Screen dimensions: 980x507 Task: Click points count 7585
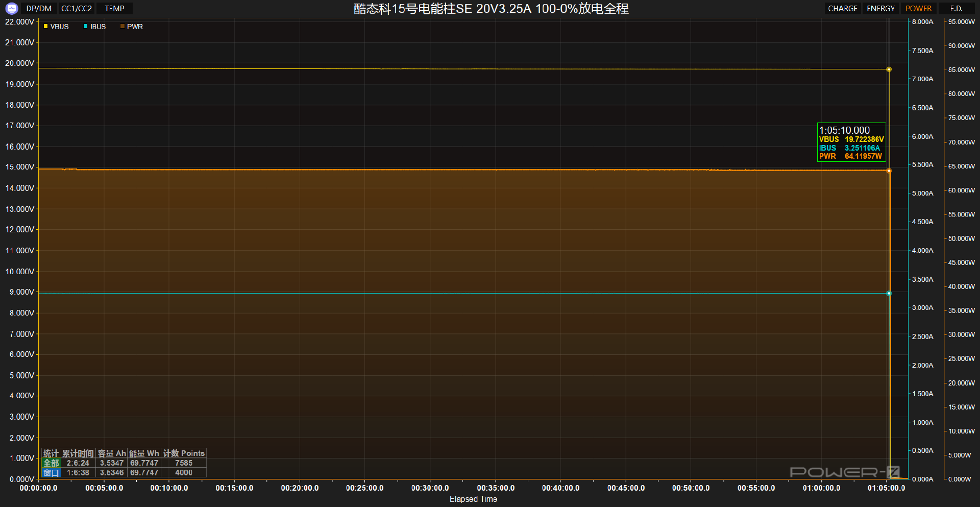tap(184, 463)
